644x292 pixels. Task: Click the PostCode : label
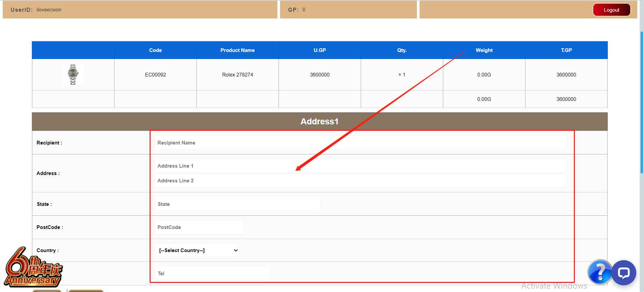pos(50,227)
